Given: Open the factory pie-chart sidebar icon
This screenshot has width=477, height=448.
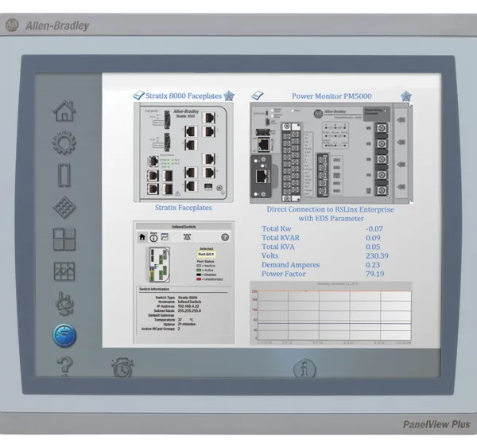Looking at the screenshot, I should (x=64, y=304).
